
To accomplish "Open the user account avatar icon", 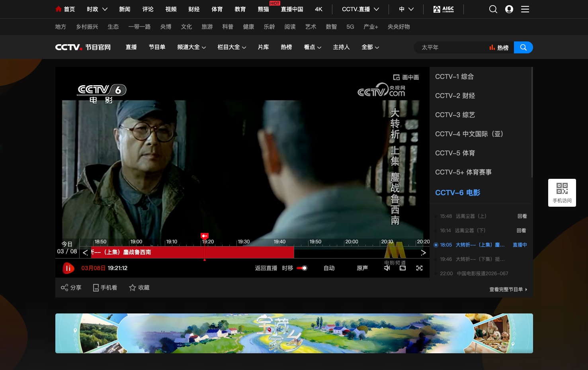I will (509, 9).
